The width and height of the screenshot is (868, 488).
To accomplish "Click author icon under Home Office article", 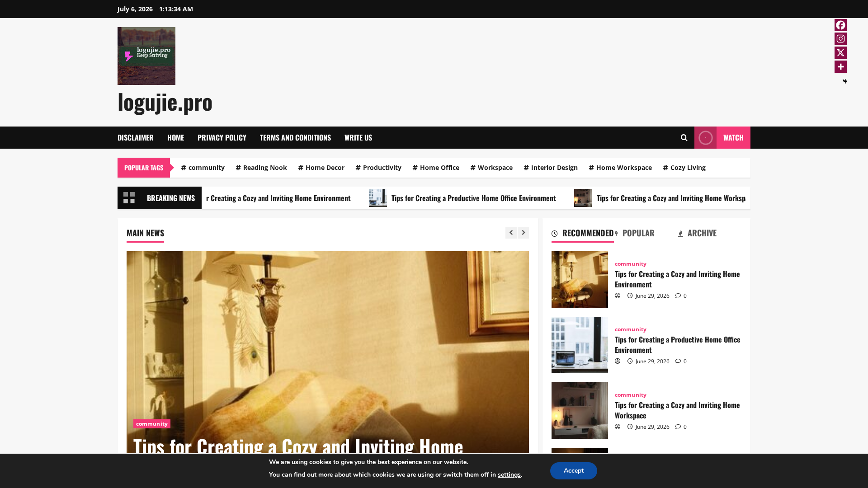I will pos(618,361).
